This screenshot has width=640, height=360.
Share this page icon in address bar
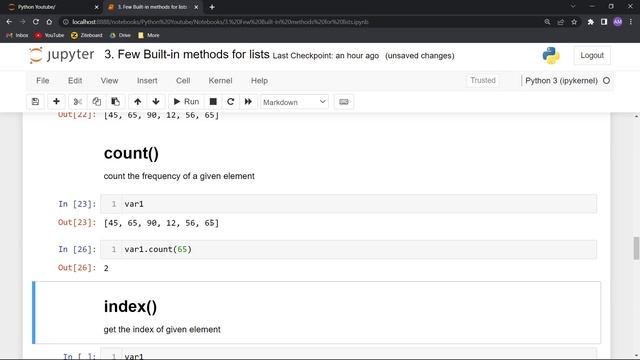tap(561, 22)
